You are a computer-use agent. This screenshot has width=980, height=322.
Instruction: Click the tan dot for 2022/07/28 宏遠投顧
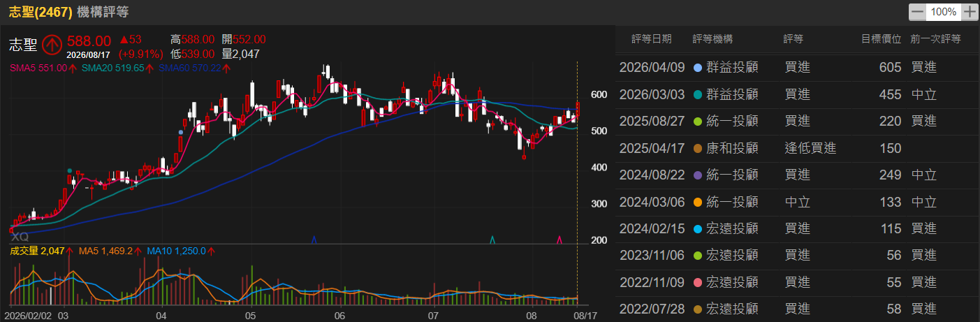698,309
